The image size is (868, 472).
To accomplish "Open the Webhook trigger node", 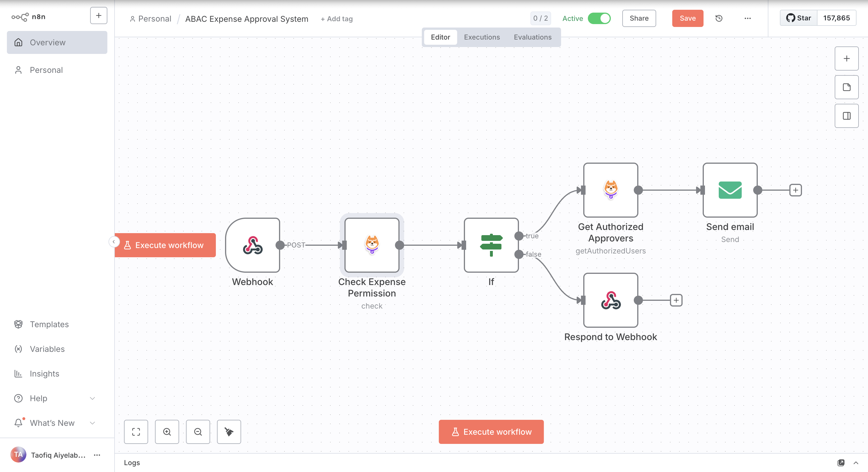I will pos(253,245).
